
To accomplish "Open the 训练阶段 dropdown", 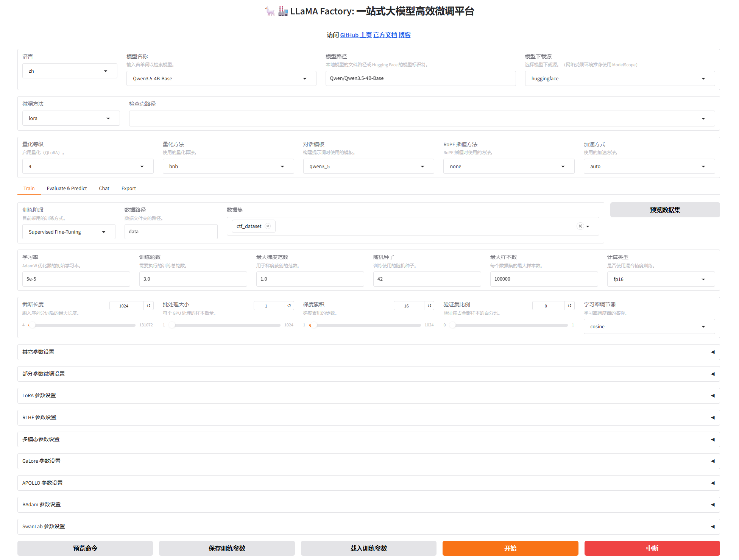I will 69,232.
